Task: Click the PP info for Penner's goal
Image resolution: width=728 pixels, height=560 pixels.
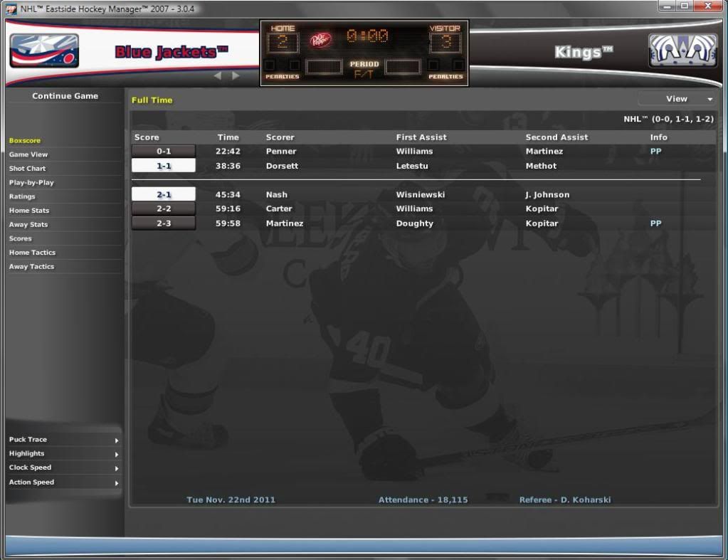Action: [x=655, y=152]
